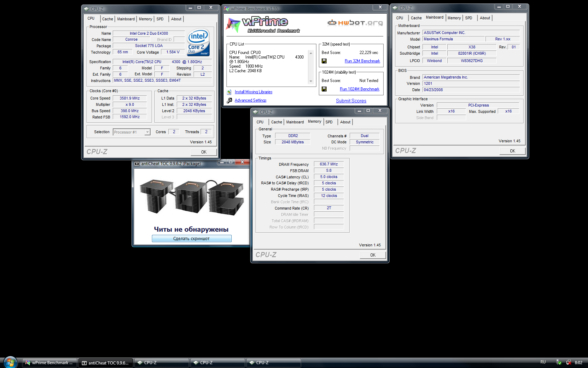Click the network tray icon
The width and height of the screenshot is (588, 368).
[568, 362]
